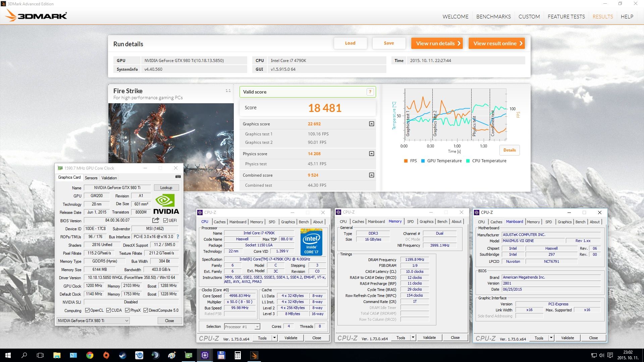The width and height of the screenshot is (644, 362).
Task: Toggle the OpenCL checkbox in GPU-Z
Action: point(87,310)
